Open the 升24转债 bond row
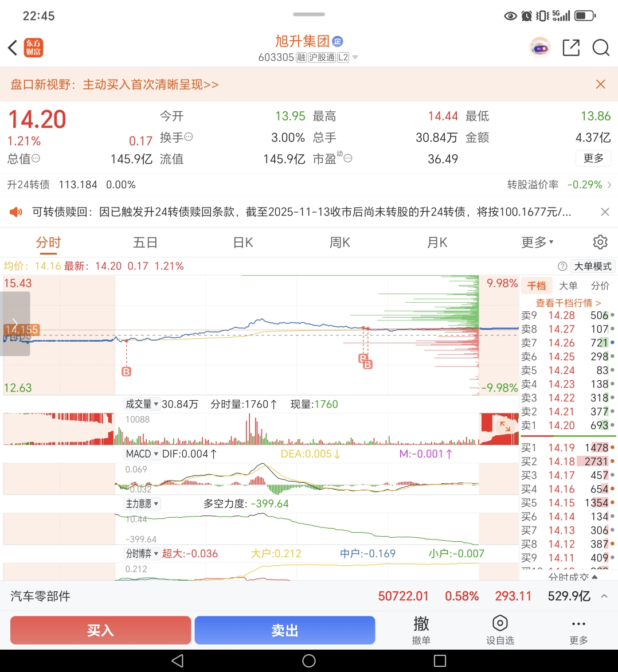Image resolution: width=618 pixels, height=672 pixels. coord(309,185)
